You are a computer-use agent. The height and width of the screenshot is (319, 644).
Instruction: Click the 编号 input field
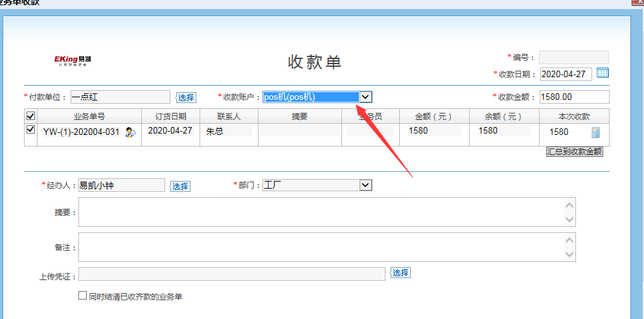pos(573,57)
